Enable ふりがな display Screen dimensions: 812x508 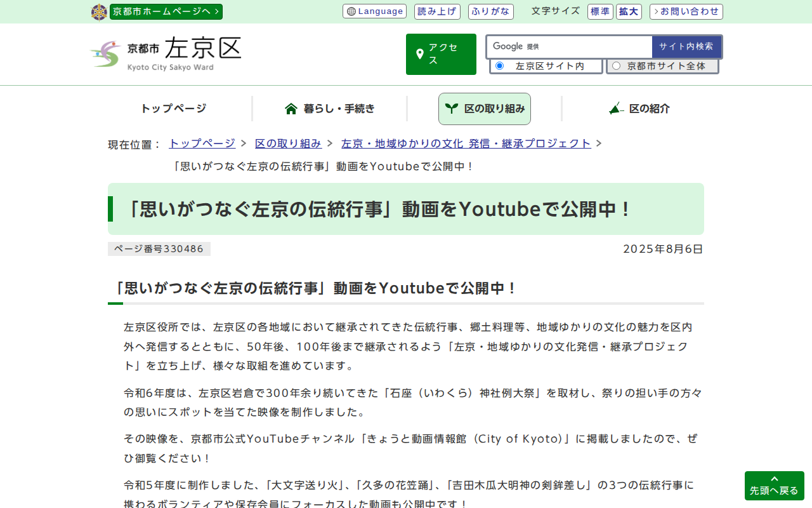(490, 11)
